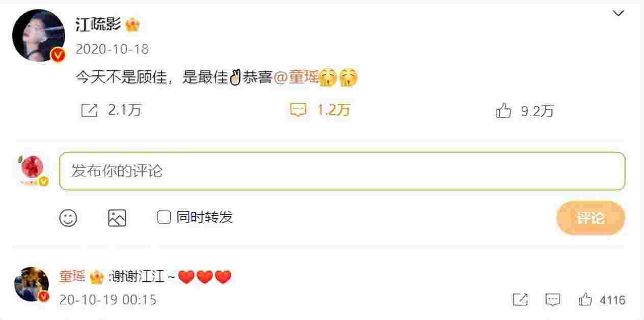Repost 童瑶's comment via its share icon

click(x=520, y=300)
